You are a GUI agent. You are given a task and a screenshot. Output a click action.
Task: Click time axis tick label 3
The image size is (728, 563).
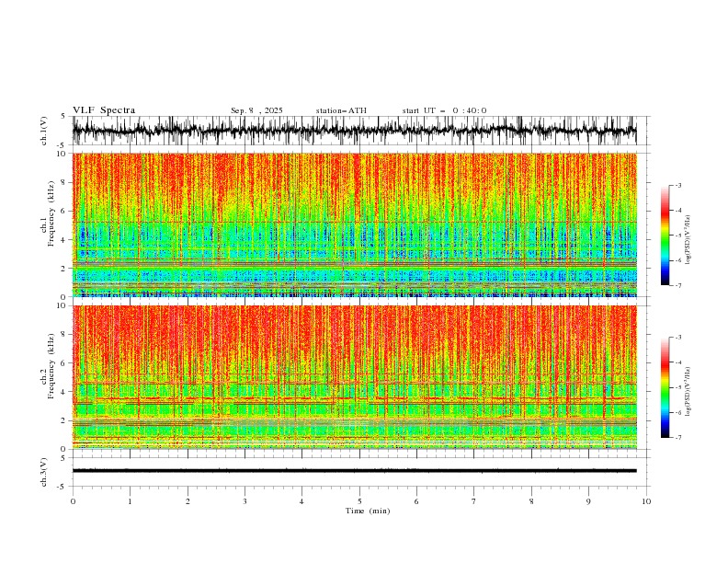click(x=245, y=501)
